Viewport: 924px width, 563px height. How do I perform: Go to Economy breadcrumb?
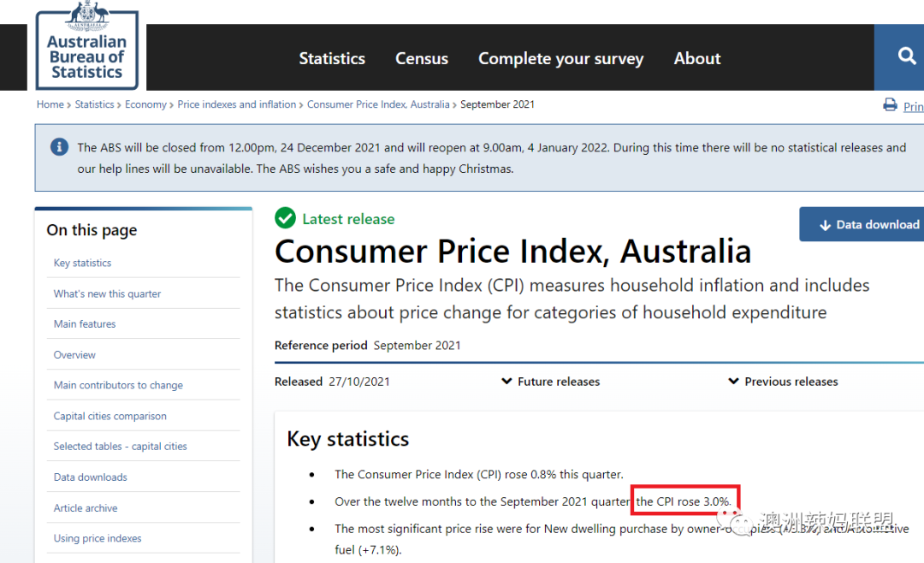coord(145,104)
